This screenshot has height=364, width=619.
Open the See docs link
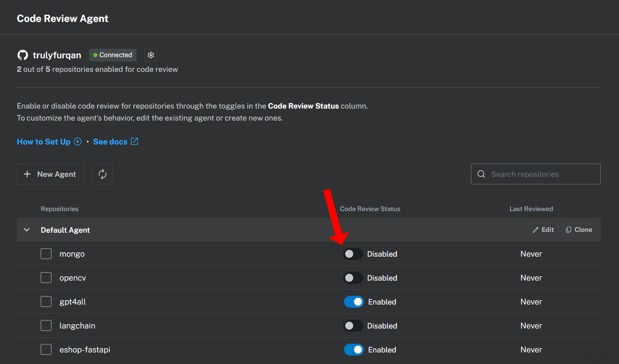[110, 142]
